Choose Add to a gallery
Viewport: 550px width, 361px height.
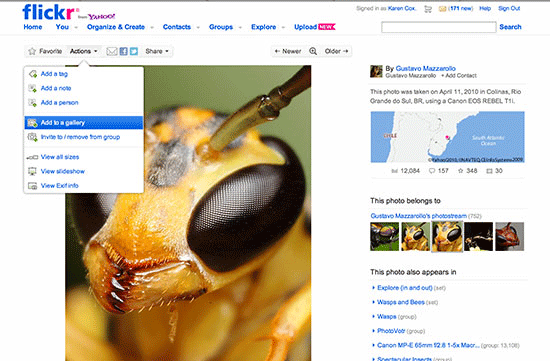coord(84,123)
